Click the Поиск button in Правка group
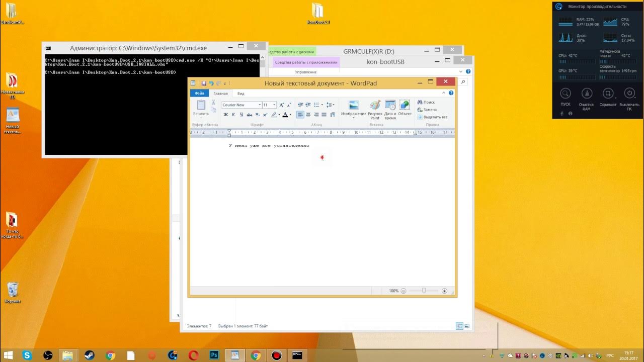The width and height of the screenshot is (644, 362). click(x=426, y=102)
